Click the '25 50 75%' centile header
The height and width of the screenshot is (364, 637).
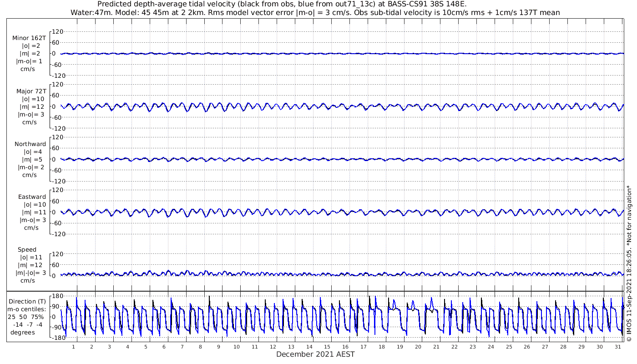point(25,317)
